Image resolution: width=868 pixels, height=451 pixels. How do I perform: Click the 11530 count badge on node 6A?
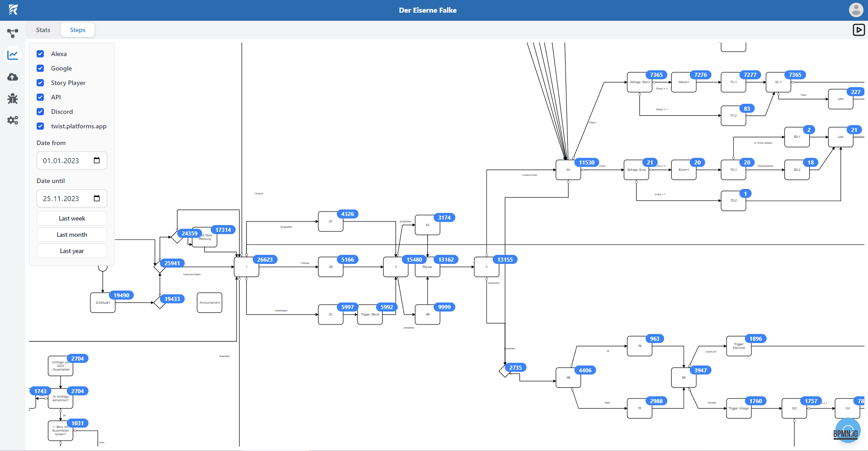click(586, 162)
